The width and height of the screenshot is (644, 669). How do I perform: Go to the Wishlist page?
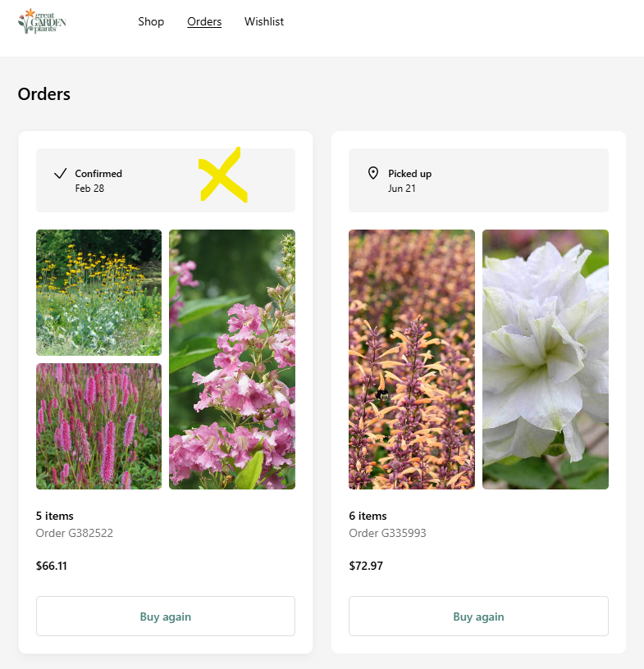tap(264, 21)
